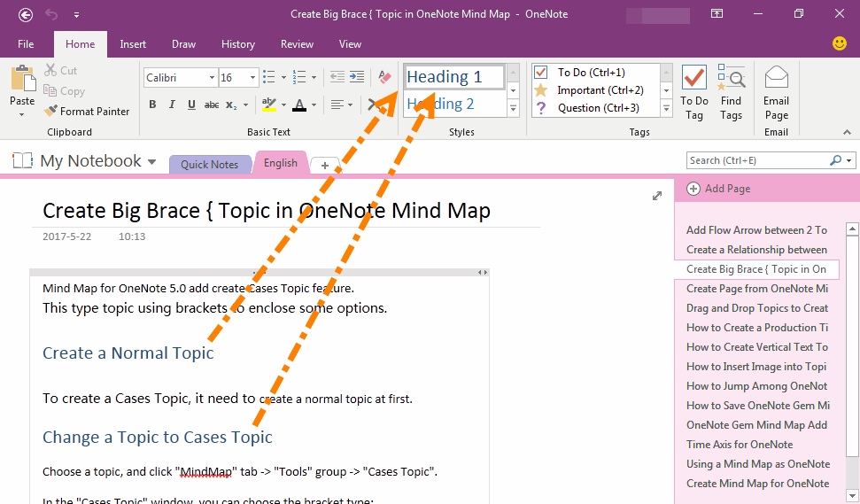The height and width of the screenshot is (504, 860).
Task: Create a new section with plus tab
Action: pyautogui.click(x=325, y=165)
